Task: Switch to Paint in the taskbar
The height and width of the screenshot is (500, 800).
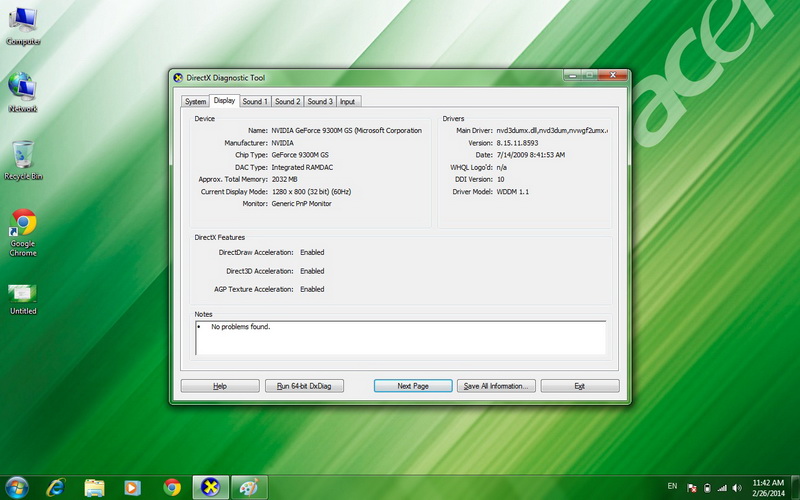Action: [x=249, y=487]
